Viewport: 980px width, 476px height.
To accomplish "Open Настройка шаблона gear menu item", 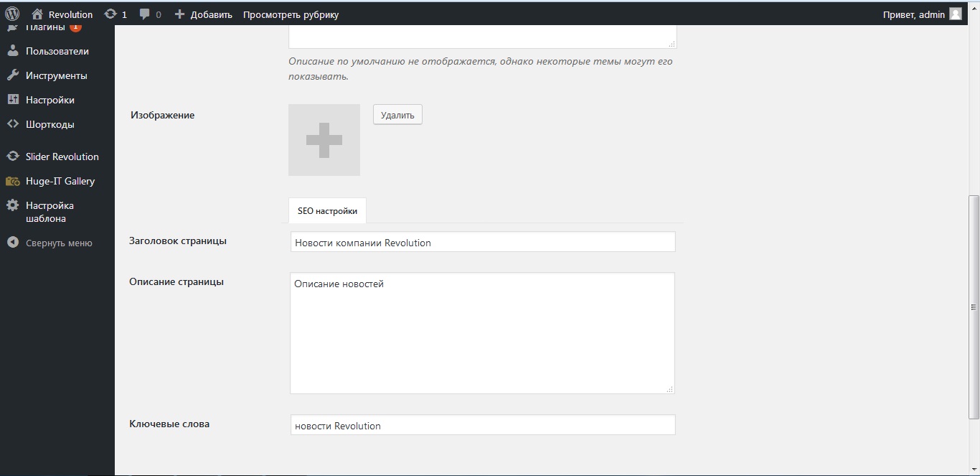I will 50,212.
